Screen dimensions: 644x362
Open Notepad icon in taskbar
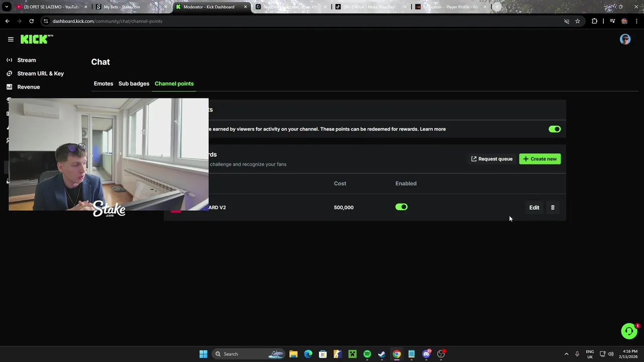tap(411, 354)
